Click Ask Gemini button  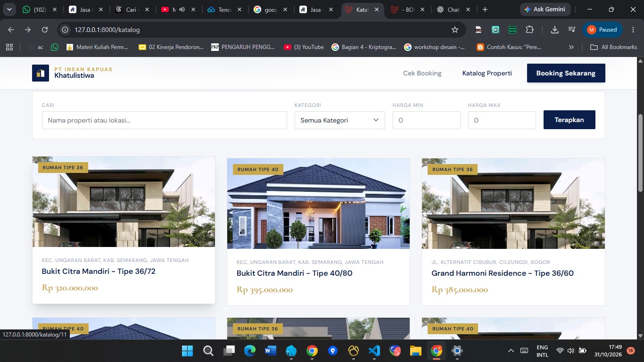(545, 9)
